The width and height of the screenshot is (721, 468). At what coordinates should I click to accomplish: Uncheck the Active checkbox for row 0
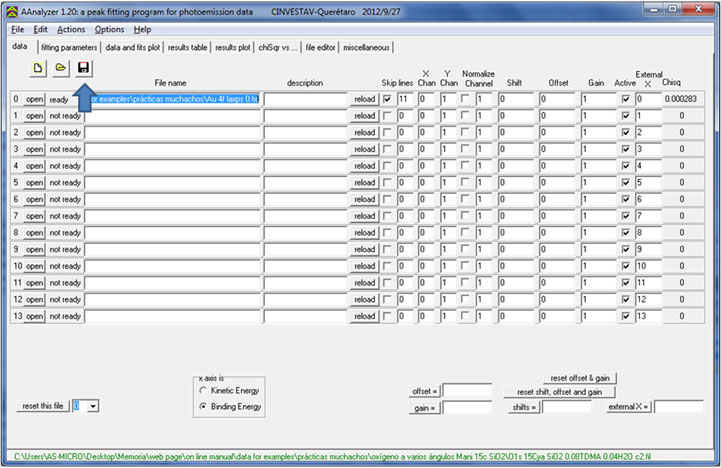pyautogui.click(x=625, y=100)
